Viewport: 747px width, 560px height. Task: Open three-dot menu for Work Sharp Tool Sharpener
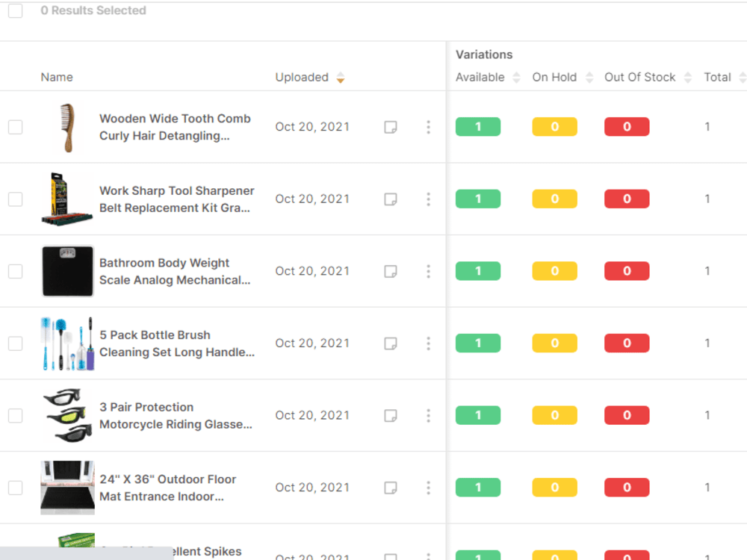[428, 199]
